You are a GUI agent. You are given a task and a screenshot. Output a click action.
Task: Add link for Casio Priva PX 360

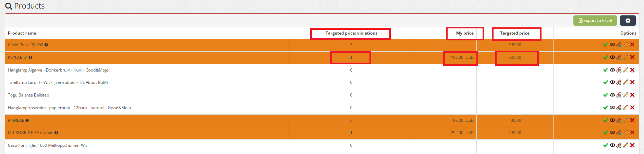[x=619, y=44]
